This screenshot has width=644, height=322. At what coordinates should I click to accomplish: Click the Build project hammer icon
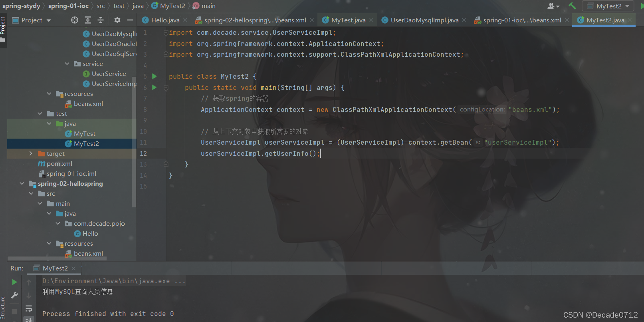tap(572, 6)
